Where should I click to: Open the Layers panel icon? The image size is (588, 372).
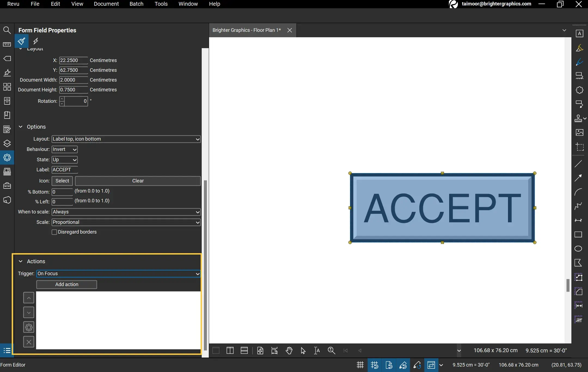point(7,143)
